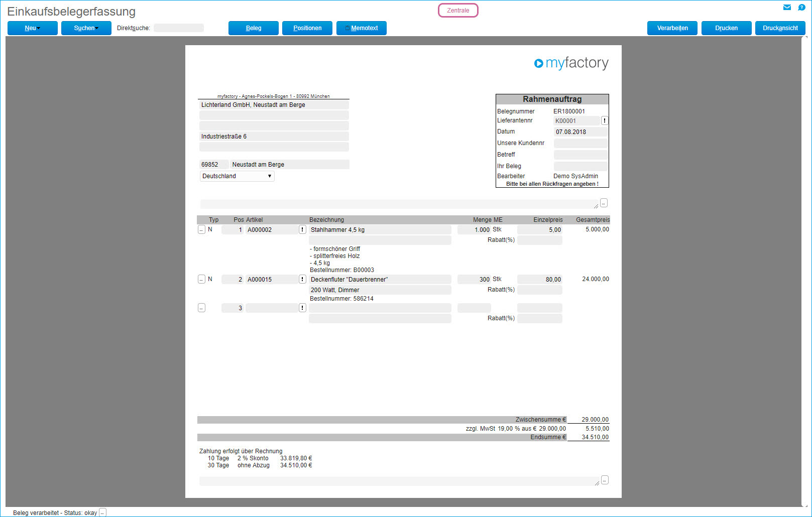Expand the header text field editor

(604, 203)
